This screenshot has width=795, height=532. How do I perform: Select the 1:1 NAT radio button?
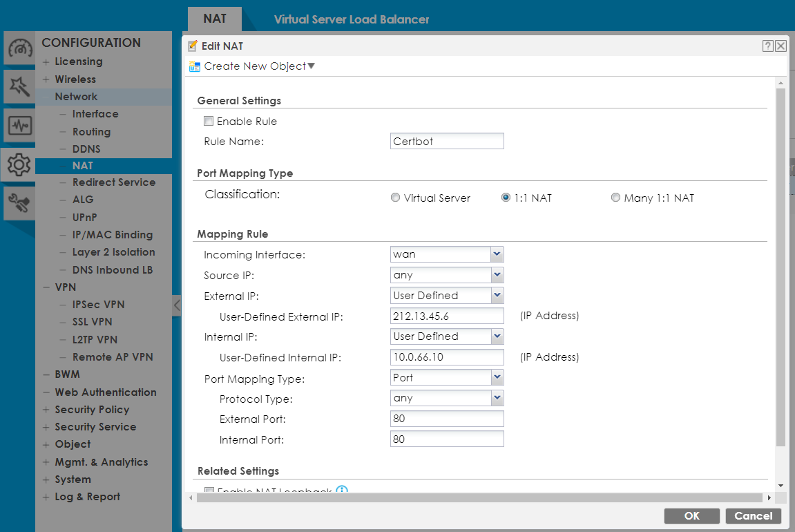tap(506, 198)
